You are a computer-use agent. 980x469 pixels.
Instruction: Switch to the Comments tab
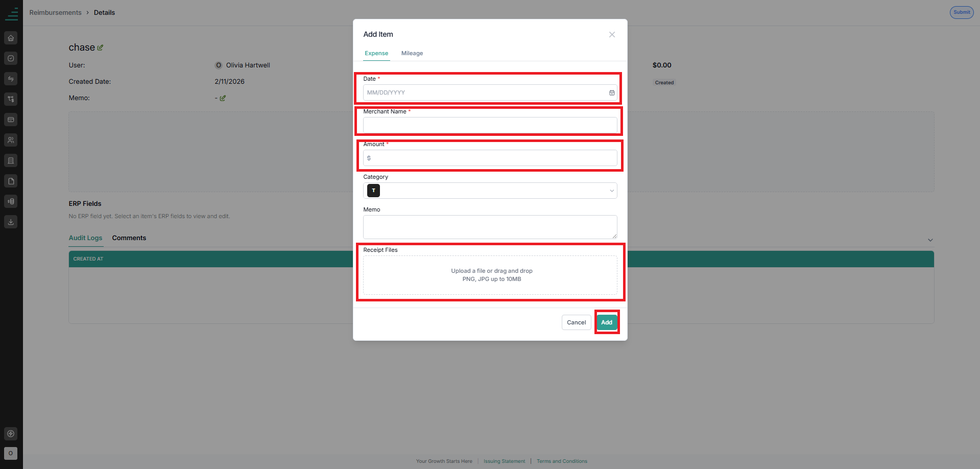tap(129, 238)
